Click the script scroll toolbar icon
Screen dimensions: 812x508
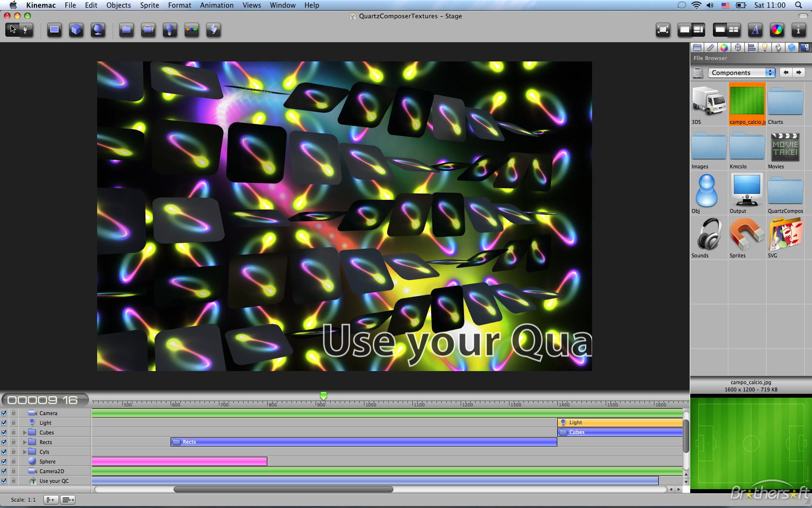pos(213,30)
